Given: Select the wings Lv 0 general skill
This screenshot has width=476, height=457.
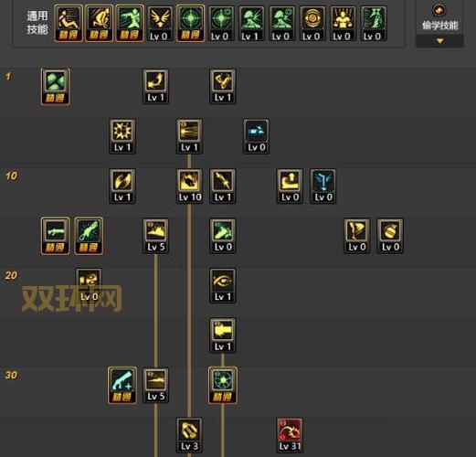Looking at the screenshot, I should [x=160, y=24].
